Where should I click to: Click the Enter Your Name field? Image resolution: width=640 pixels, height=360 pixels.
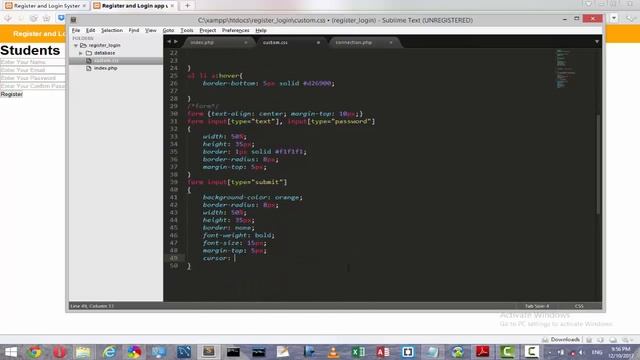click(x=33, y=62)
